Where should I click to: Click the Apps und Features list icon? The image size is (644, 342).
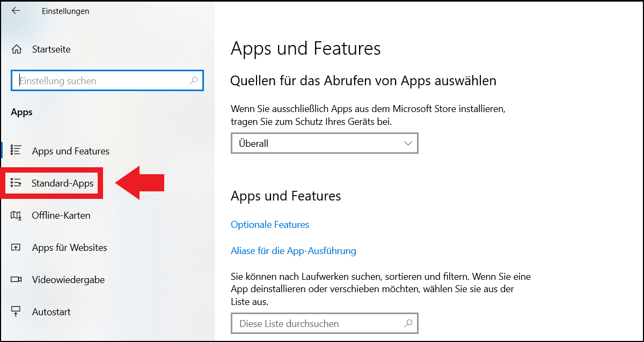[x=16, y=151]
